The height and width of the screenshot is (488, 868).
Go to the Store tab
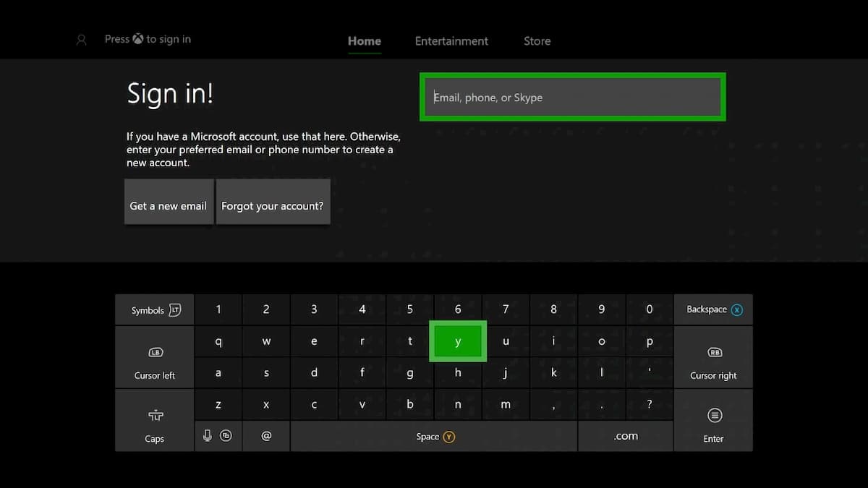pos(537,41)
